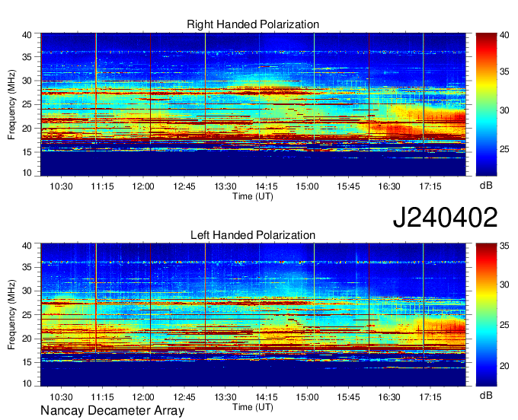
Task: Click the 10 MHz frequency tick of the left-handed plot
Action: tap(27, 383)
